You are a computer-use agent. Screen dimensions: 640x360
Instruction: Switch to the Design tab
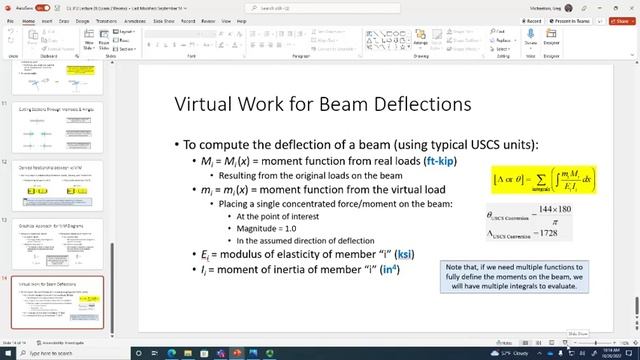point(82,21)
